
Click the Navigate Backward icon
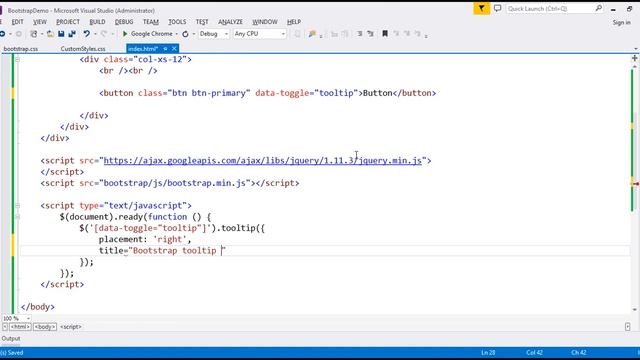point(2,34)
